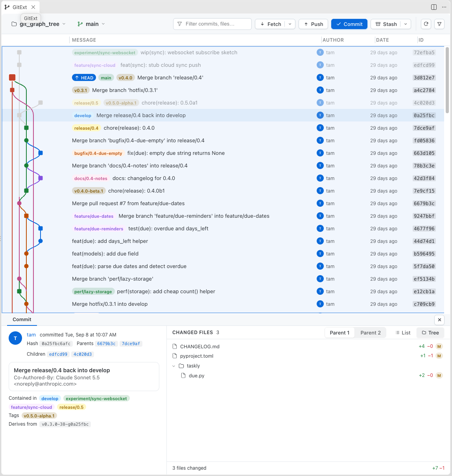Open the CHANGELOG.md file name in changed files
This screenshot has width=452, height=476.
point(200,347)
